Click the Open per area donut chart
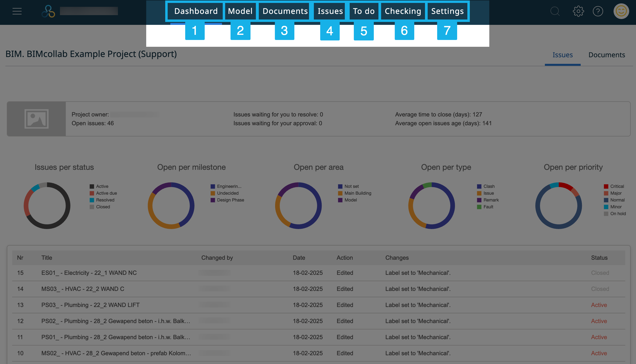The width and height of the screenshot is (636, 364). (x=299, y=205)
